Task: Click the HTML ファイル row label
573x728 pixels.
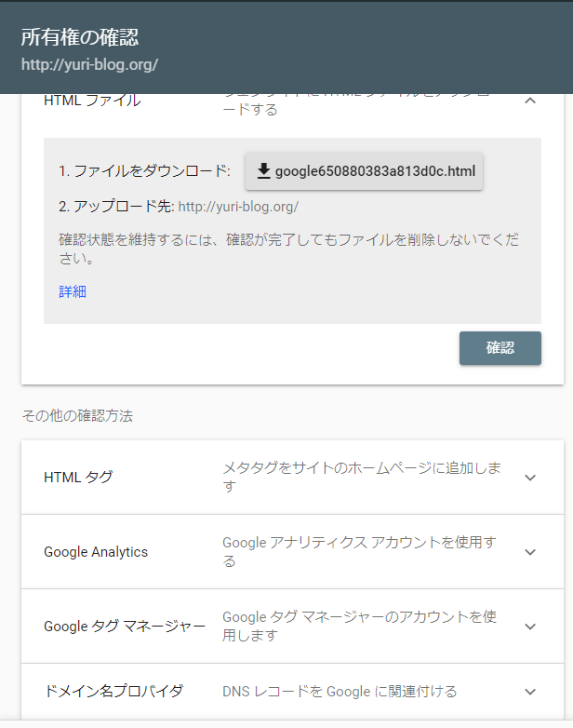Action: 92,101
